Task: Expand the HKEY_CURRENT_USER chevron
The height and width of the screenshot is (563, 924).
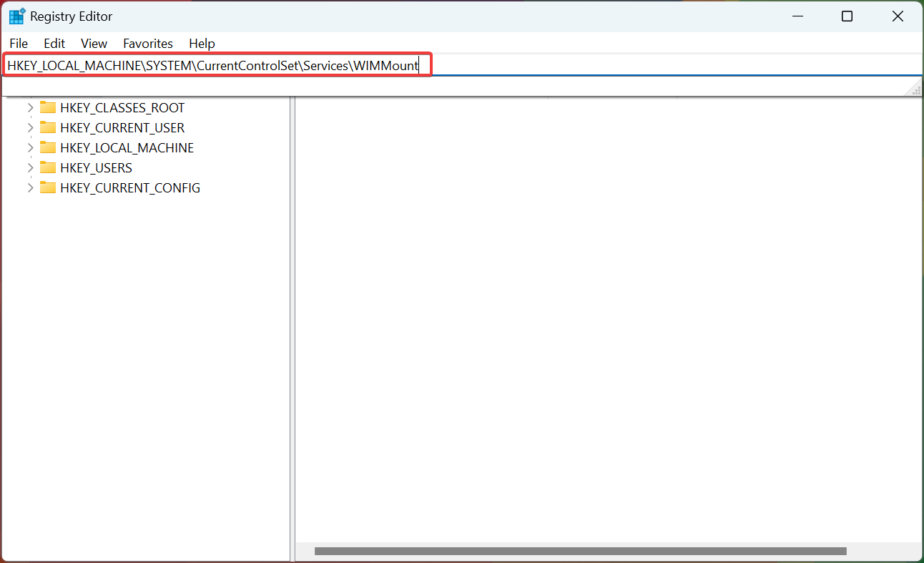Action: tap(30, 128)
